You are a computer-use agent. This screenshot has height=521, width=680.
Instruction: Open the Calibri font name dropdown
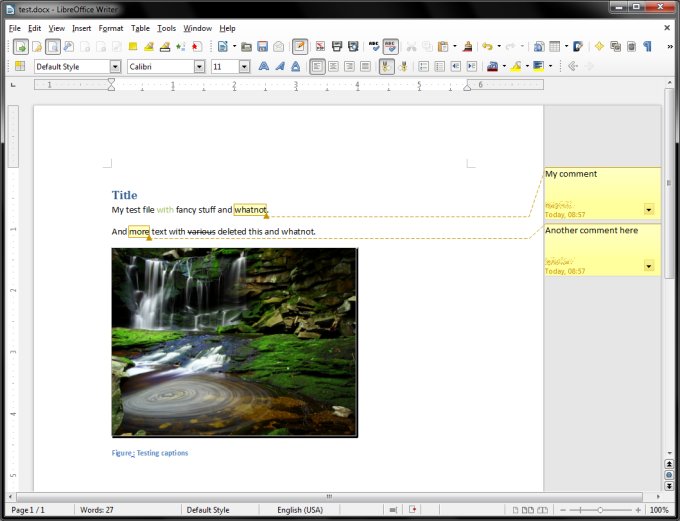[x=200, y=67]
